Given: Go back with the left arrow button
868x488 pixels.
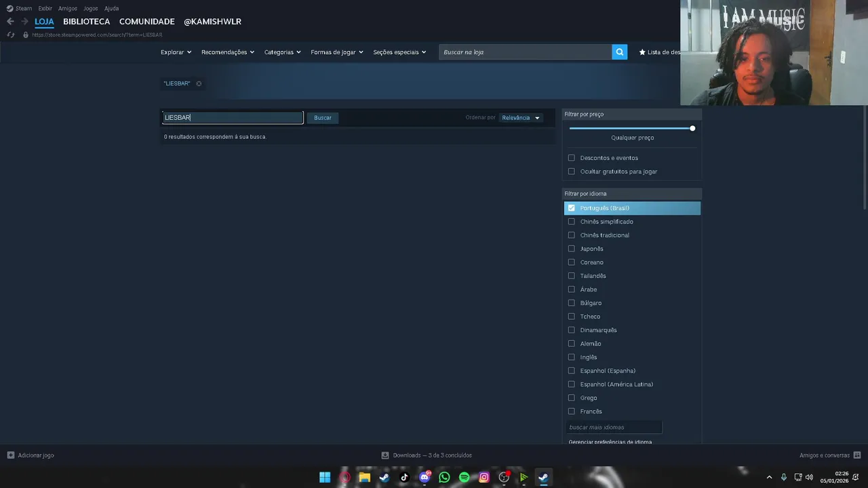Looking at the screenshot, I should (x=10, y=22).
